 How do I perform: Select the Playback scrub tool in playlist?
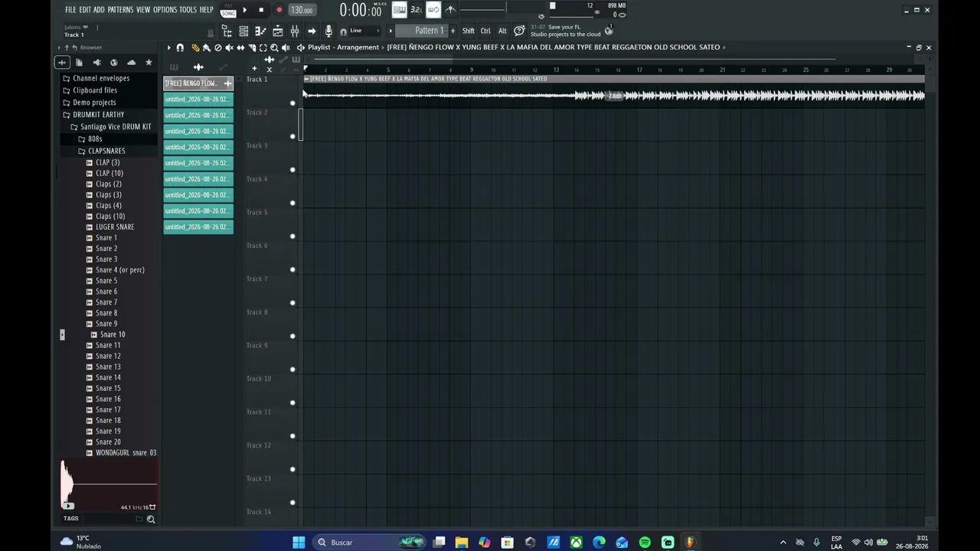[x=286, y=47]
